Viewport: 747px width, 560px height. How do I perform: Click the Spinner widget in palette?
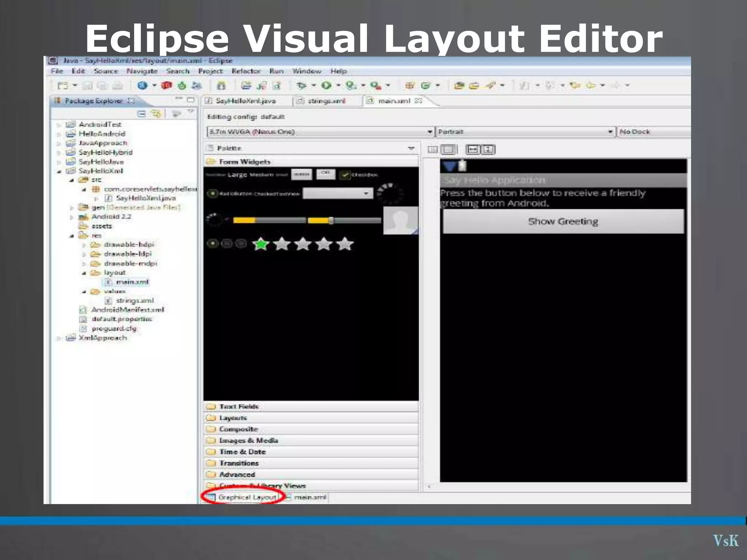(338, 193)
